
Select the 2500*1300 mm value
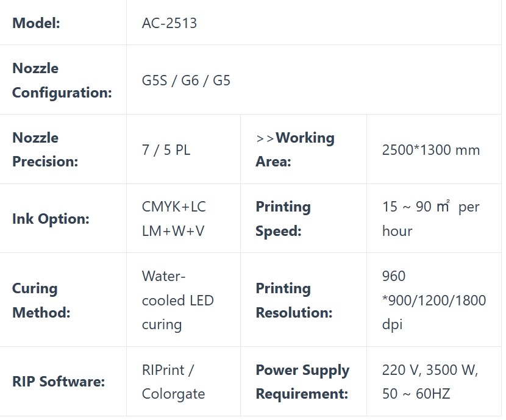(x=431, y=150)
